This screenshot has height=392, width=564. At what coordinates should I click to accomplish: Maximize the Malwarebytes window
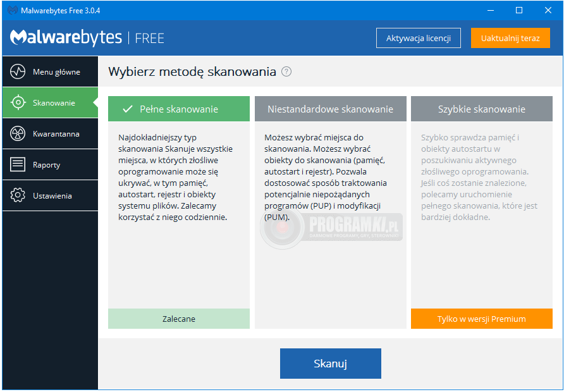point(519,10)
